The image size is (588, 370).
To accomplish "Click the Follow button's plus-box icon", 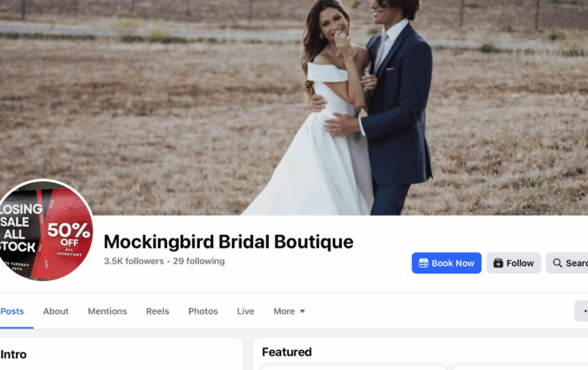I will pos(498,263).
